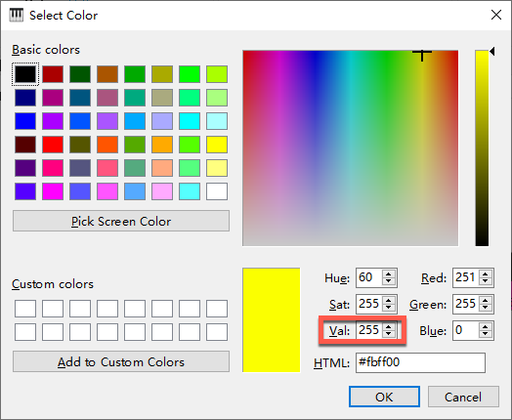Choose the yellow basic color swatch
This screenshot has width=512, height=420.
click(217, 145)
